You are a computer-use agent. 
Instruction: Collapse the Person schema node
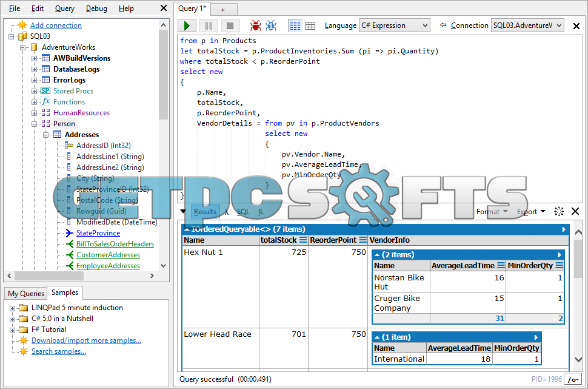pyautogui.click(x=34, y=124)
